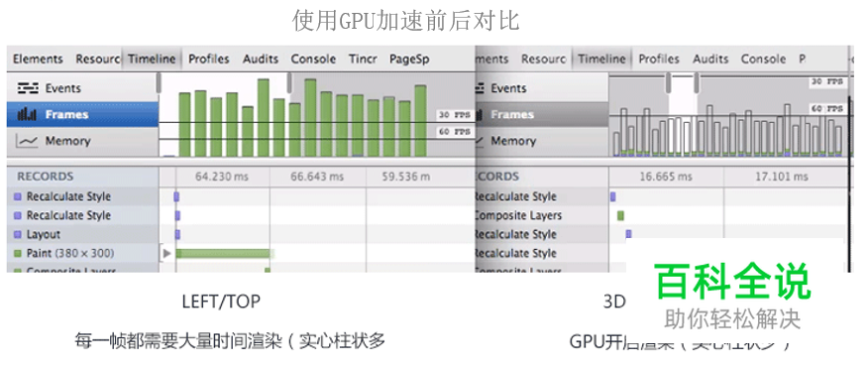Switch to Resources tab in left panel
Viewport: 868px width, 368px height.
pyautogui.click(x=97, y=59)
